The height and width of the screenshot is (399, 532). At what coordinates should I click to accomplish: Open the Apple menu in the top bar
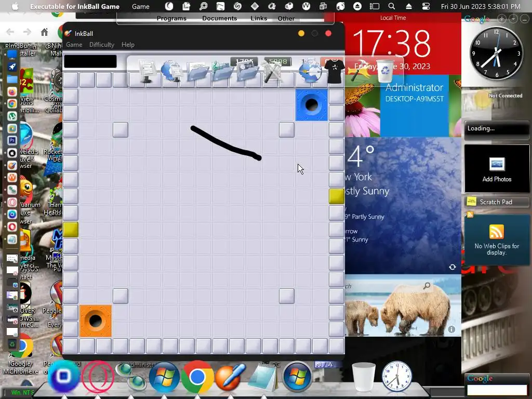(15, 6)
